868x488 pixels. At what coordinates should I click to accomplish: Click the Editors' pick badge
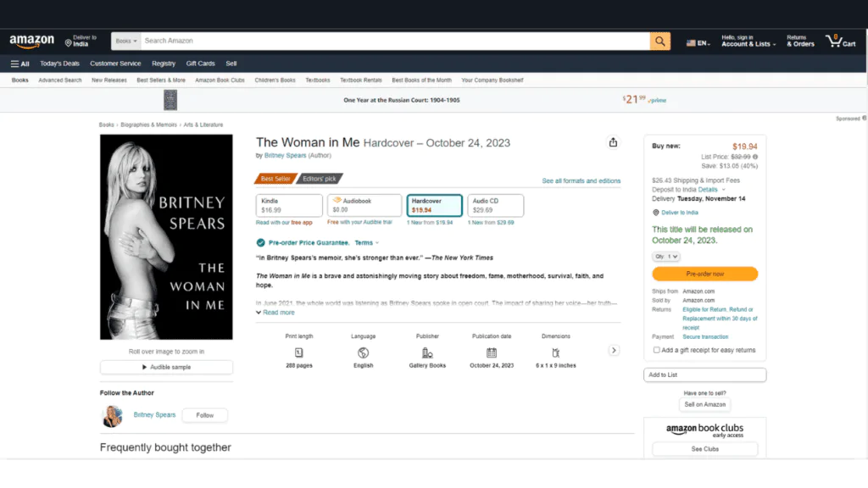[320, 179]
